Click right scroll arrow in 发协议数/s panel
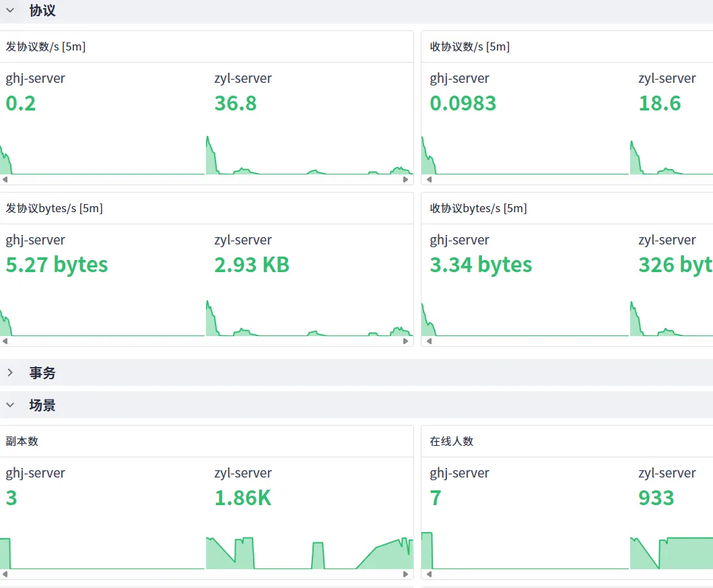Screen dimensions: 713x588 tap(406, 180)
